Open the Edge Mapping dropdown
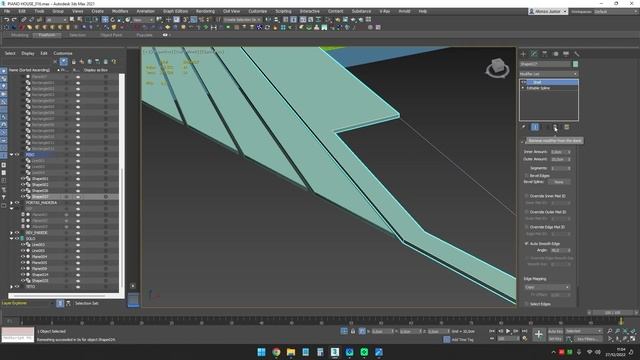This screenshot has height=360, width=640. coord(547,287)
